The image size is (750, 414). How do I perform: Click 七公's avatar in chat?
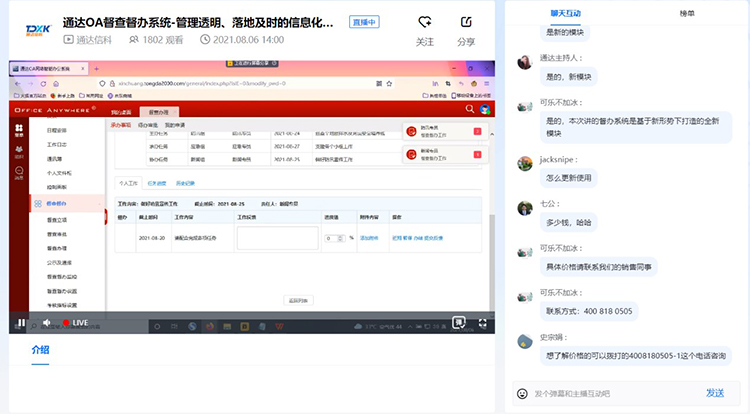[525, 208]
